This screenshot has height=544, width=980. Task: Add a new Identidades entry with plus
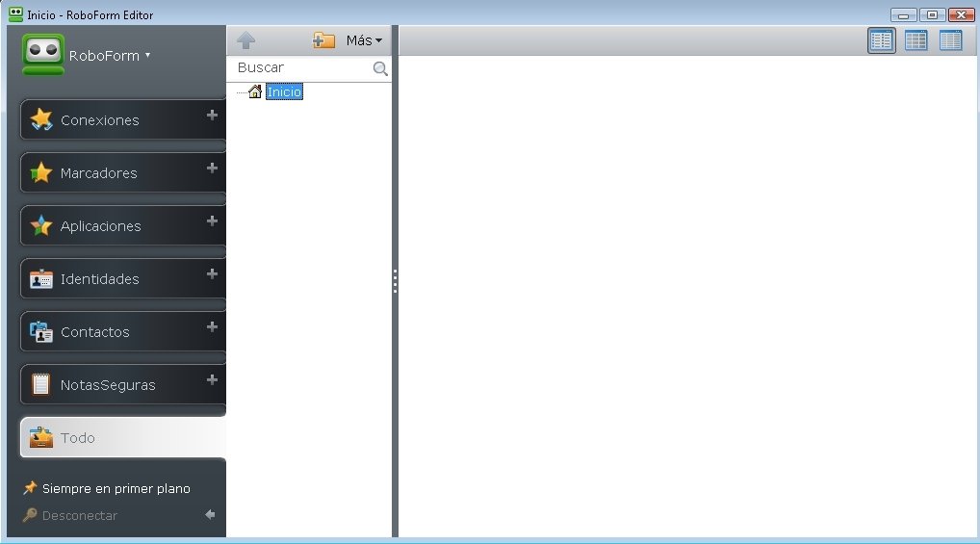pyautogui.click(x=212, y=273)
